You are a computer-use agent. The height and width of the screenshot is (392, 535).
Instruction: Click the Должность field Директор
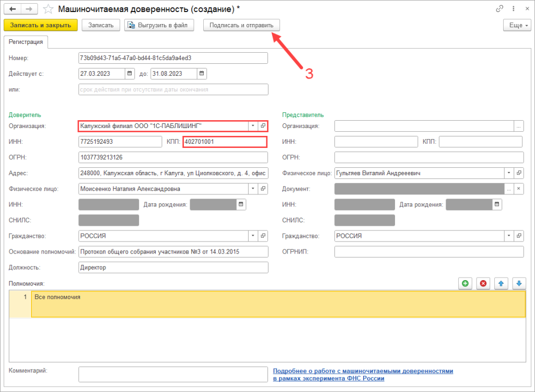tap(173, 268)
